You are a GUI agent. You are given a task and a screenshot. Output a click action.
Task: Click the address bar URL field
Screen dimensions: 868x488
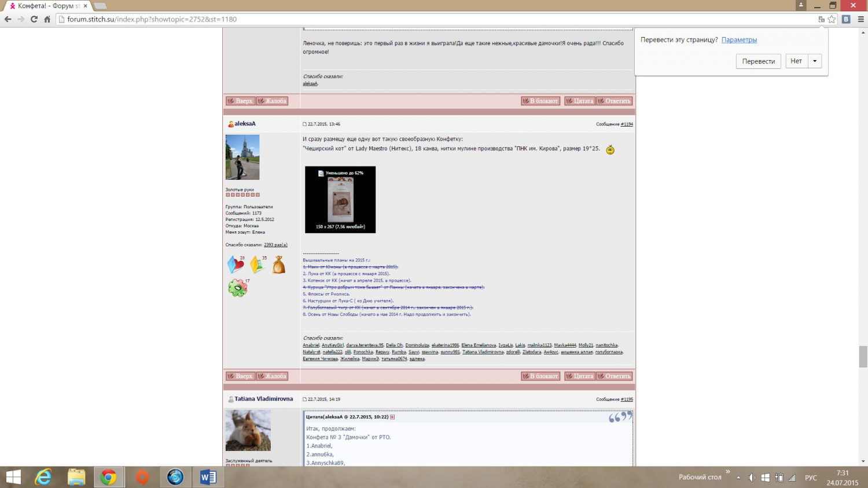(x=405, y=19)
